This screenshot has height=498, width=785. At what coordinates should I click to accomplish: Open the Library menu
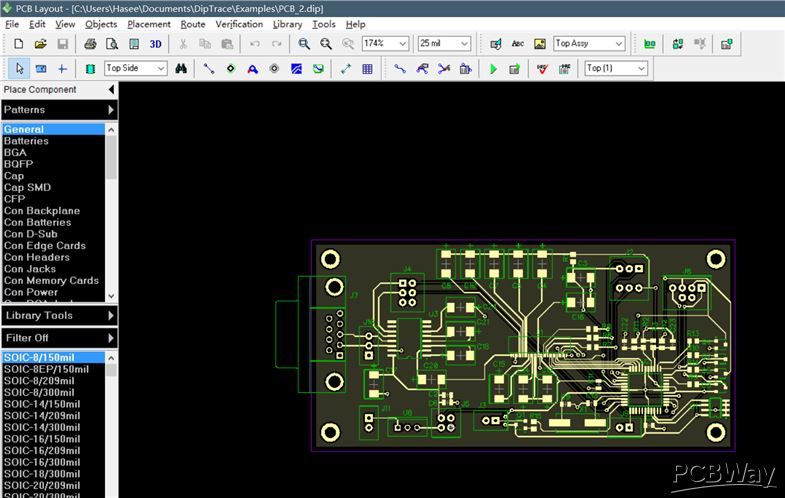click(x=287, y=24)
